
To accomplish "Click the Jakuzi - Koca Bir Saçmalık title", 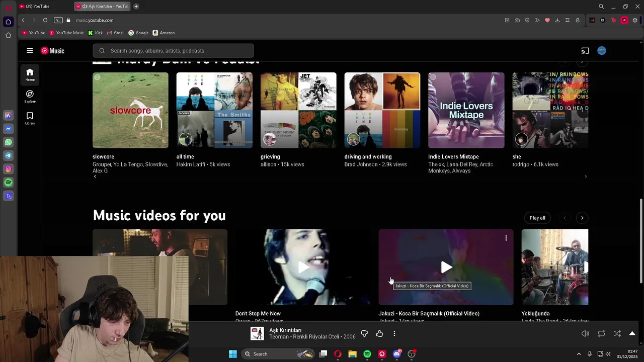I will [429, 314].
